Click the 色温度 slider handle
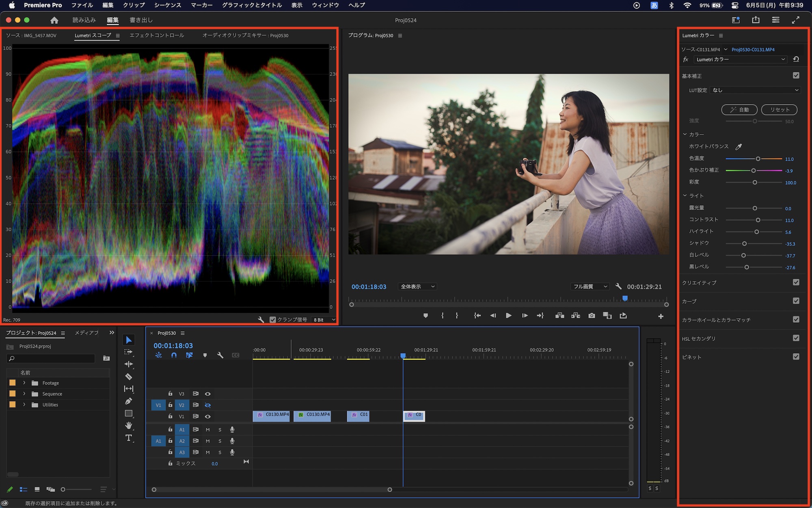 click(758, 159)
